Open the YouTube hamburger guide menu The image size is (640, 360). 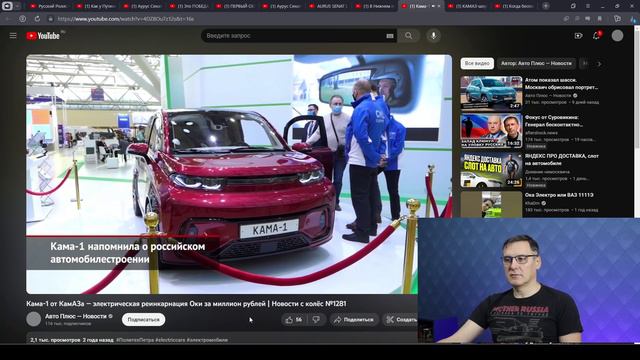pos(13,36)
